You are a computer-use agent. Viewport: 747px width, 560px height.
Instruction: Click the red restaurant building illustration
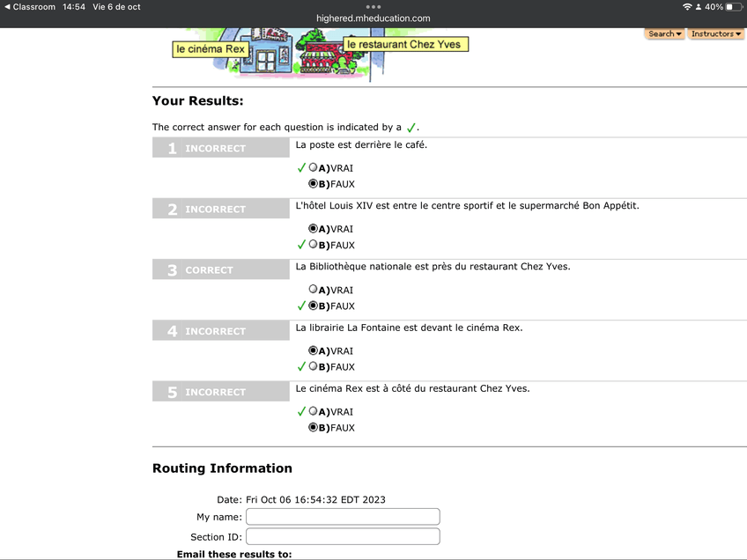point(325,58)
